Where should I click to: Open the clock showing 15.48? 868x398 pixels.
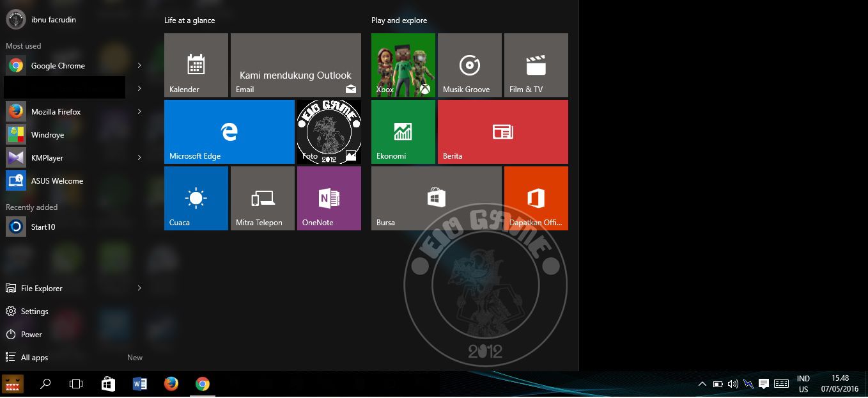[x=840, y=384]
